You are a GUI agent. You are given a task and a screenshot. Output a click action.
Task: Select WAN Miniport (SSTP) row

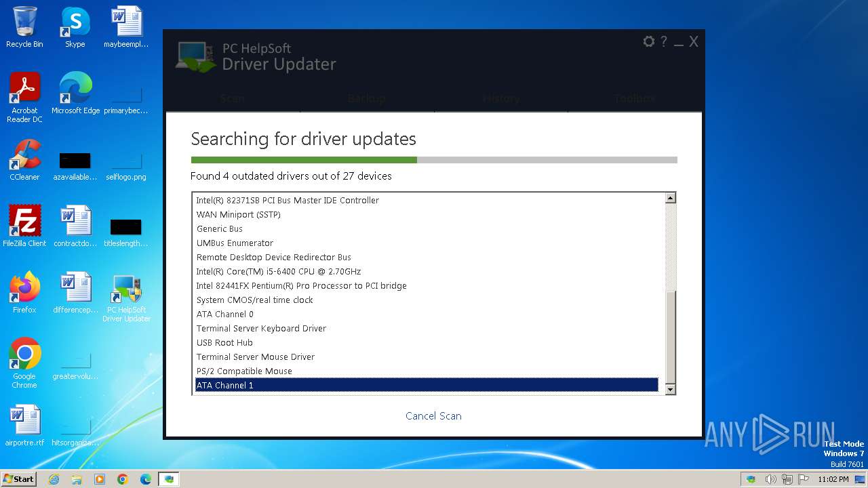[427, 215]
